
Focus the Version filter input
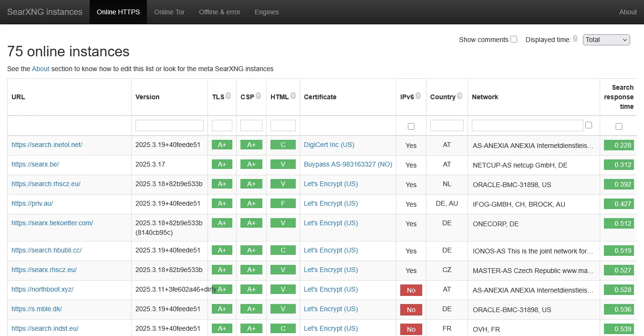[169, 126]
